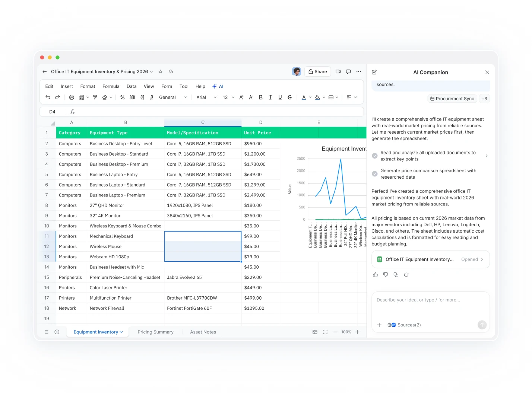Click the Share button

coord(317,71)
